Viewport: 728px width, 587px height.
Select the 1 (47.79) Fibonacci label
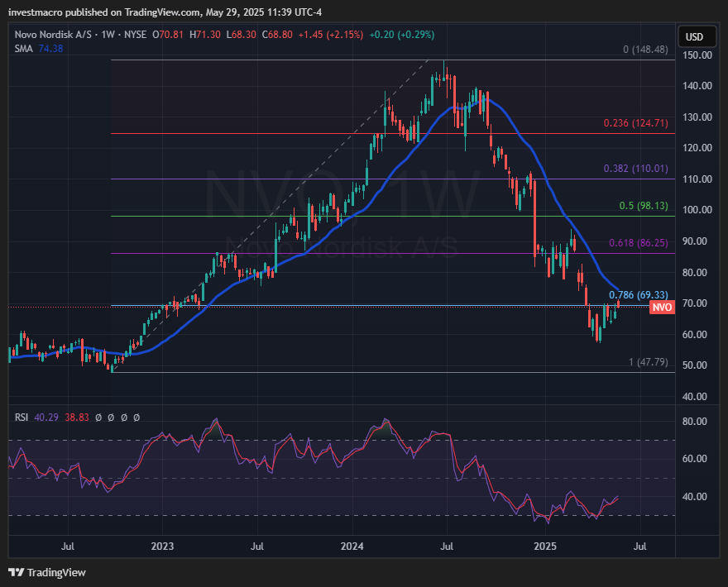(648, 361)
